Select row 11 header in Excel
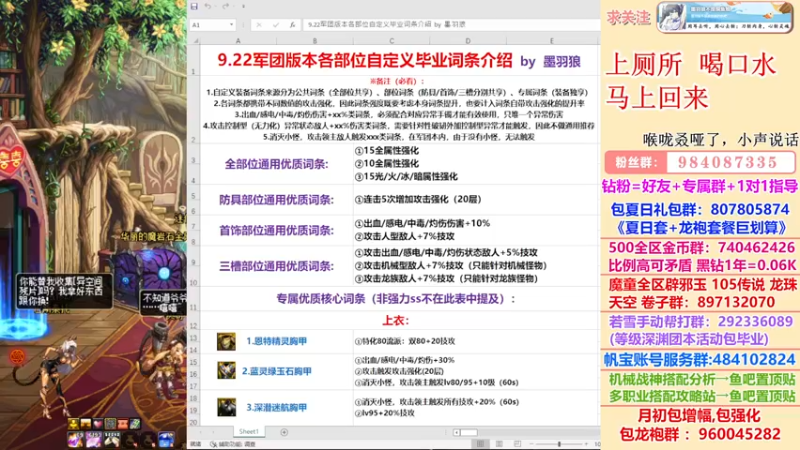The width and height of the screenshot is (800, 450). coord(194,299)
